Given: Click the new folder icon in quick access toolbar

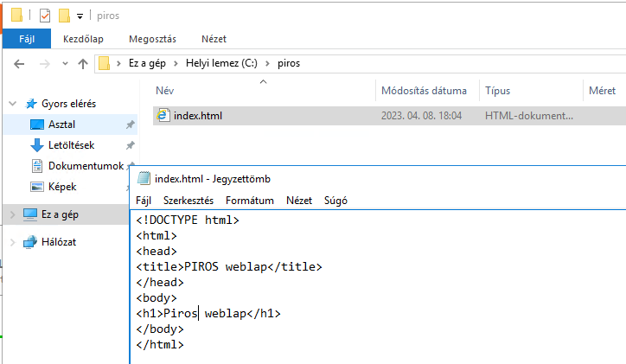Looking at the screenshot, I should click(x=63, y=15).
